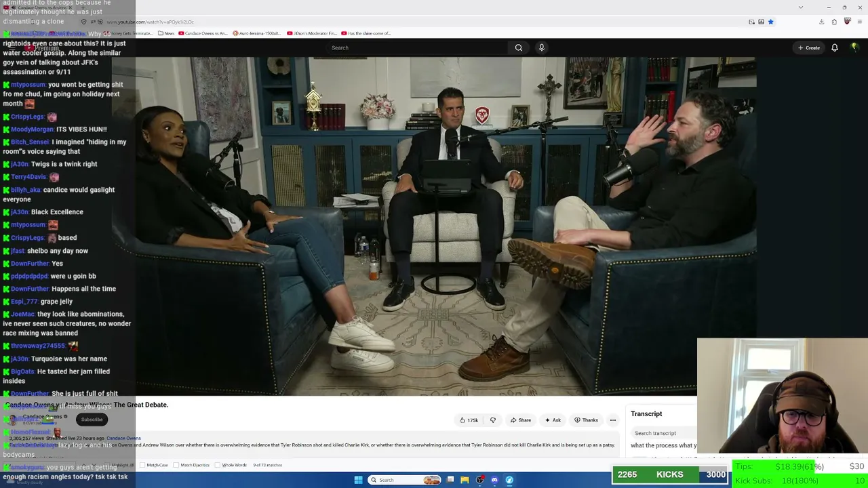Screen dimensions: 868x488
Task: Toggle the Whole Words checkbox
Action: pos(218,465)
